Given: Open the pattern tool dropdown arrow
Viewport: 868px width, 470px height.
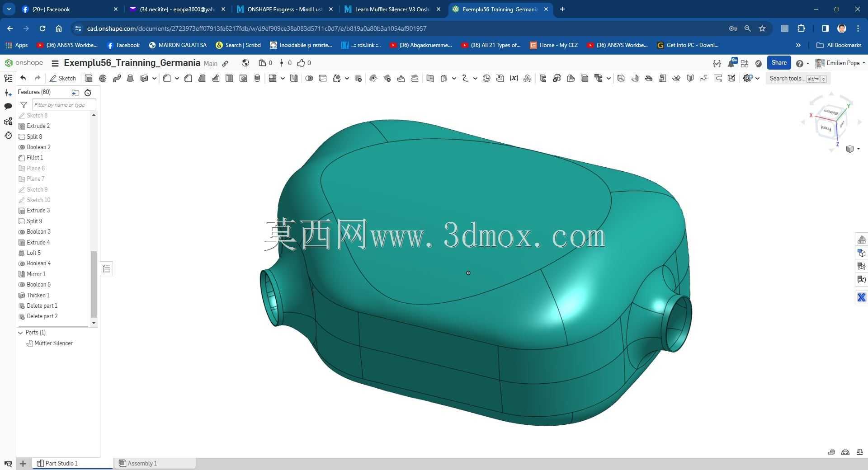Looking at the screenshot, I should [x=283, y=78].
